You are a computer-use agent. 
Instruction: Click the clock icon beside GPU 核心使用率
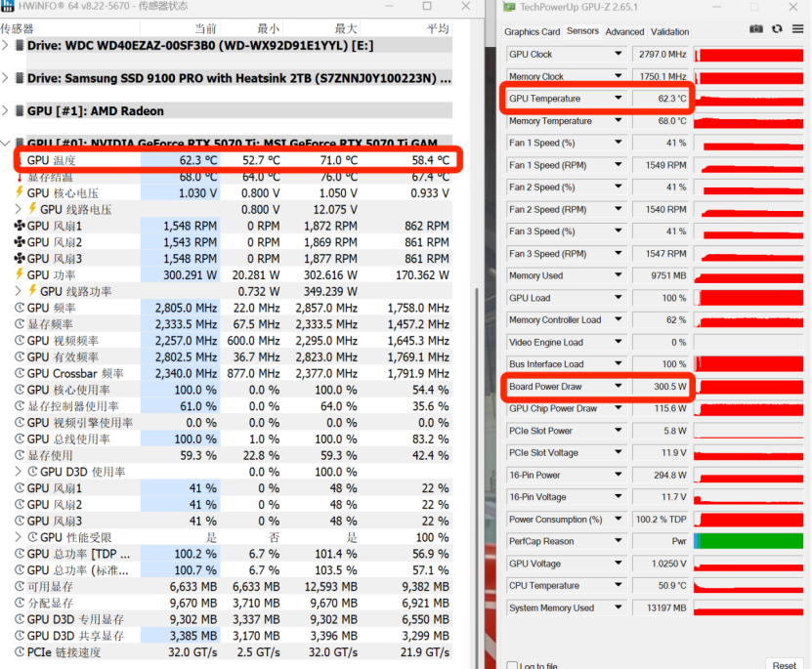(x=20, y=390)
